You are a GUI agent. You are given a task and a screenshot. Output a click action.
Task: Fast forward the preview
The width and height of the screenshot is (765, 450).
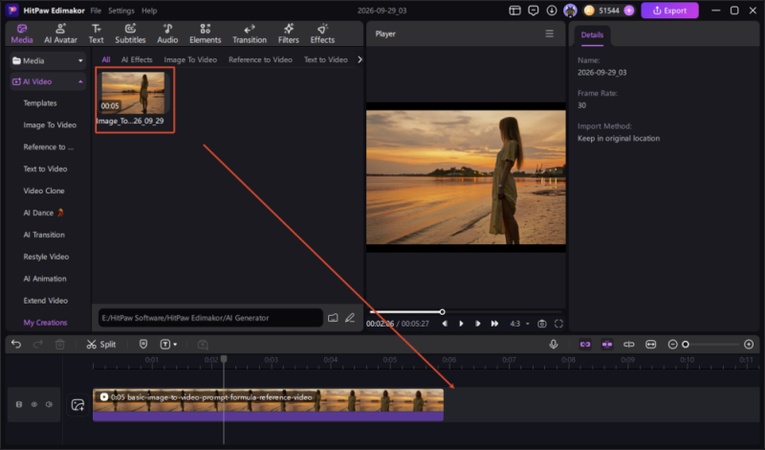click(x=494, y=324)
